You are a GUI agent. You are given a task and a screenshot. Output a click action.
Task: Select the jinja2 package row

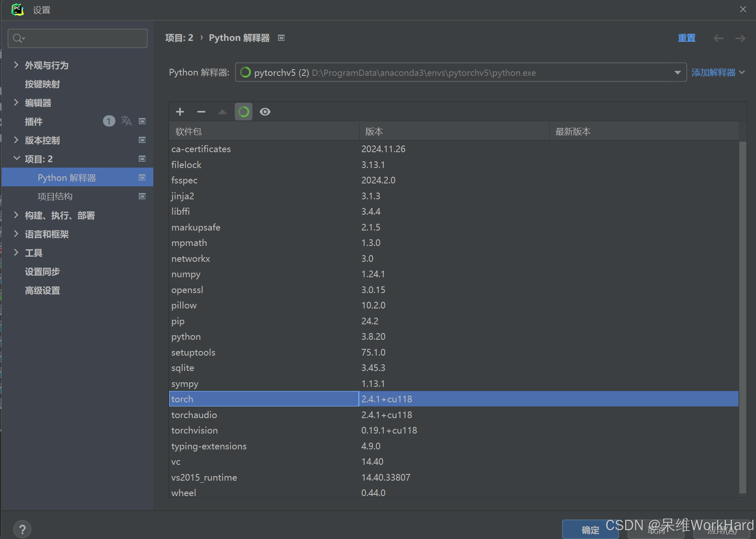[x=454, y=196]
